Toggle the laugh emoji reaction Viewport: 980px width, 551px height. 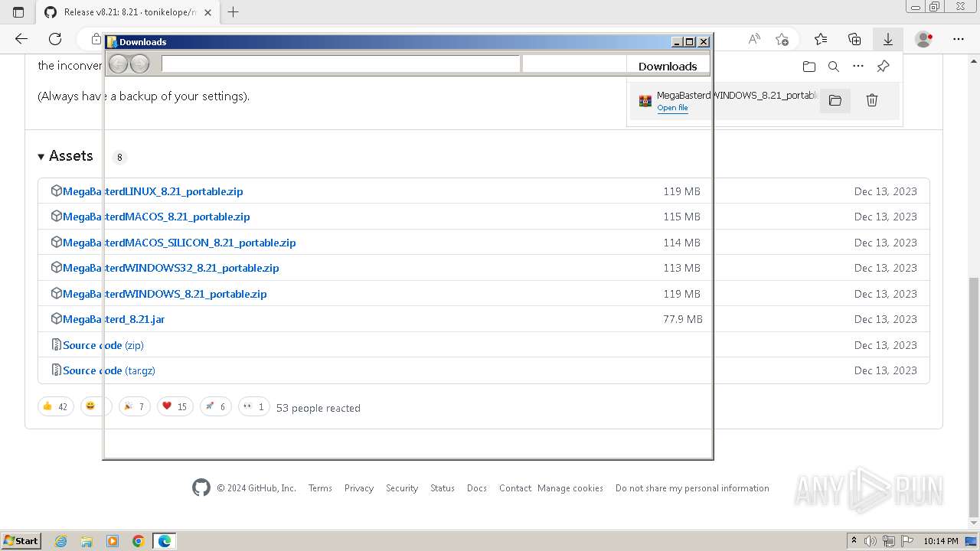[x=96, y=406]
